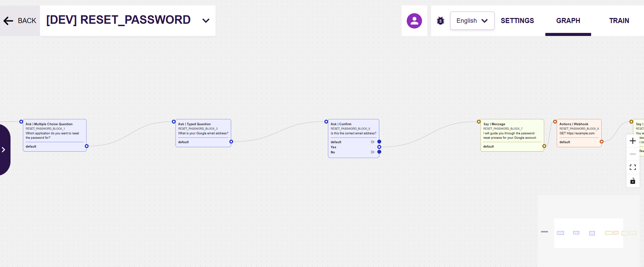The height and width of the screenshot is (267, 644).
Task: Click the Yes row in Confirm node
Action: pyautogui.click(x=354, y=147)
